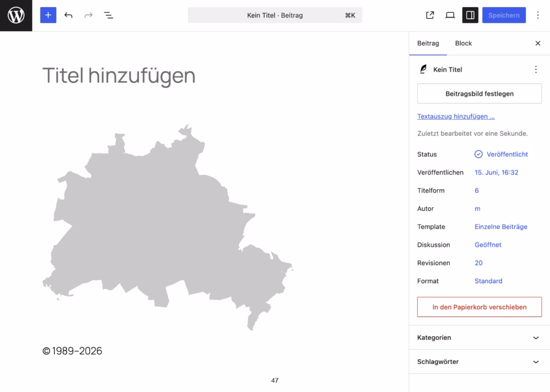This screenshot has height=392, width=550.
Task: Select the © 1989–2026 paragraph
Action: [73, 351]
